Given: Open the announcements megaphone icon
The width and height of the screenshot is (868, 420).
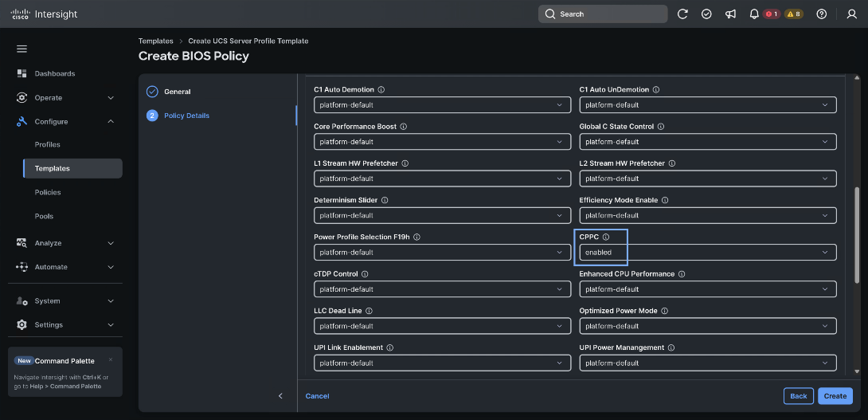Looking at the screenshot, I should (730, 14).
